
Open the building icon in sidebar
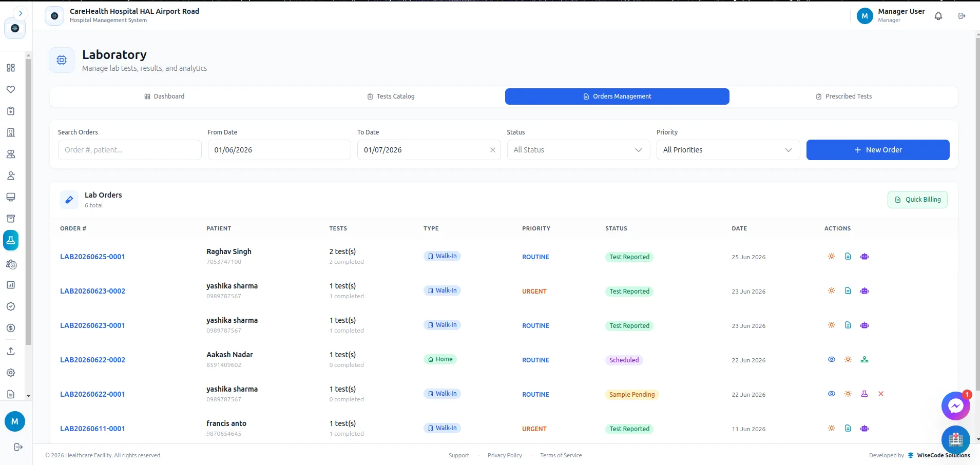(x=11, y=132)
